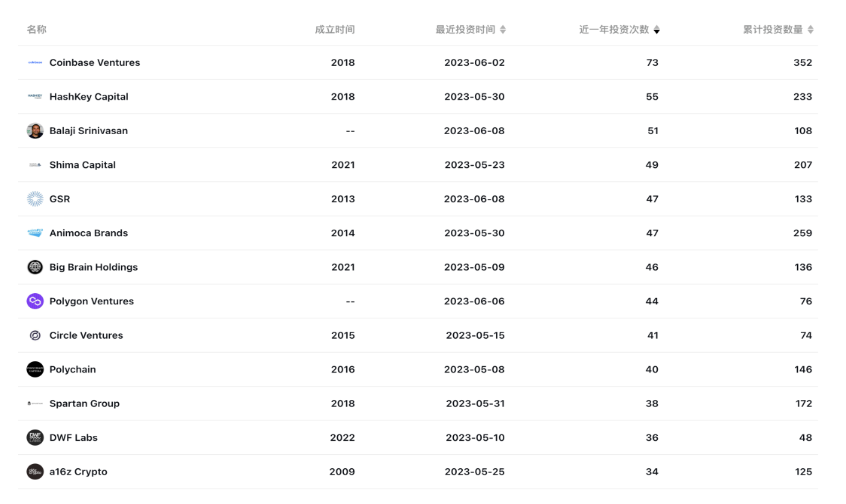
Task: Click the Big Brain Holdings logo
Action: 35,267
